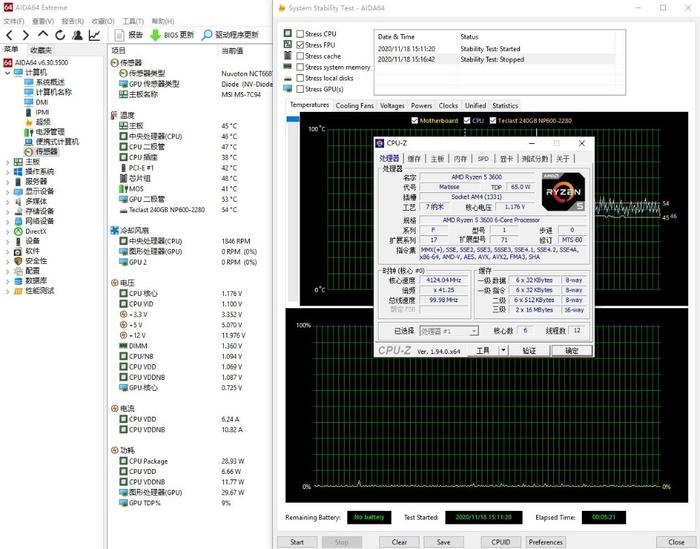Expand the 存储设备 tree node

[7, 212]
